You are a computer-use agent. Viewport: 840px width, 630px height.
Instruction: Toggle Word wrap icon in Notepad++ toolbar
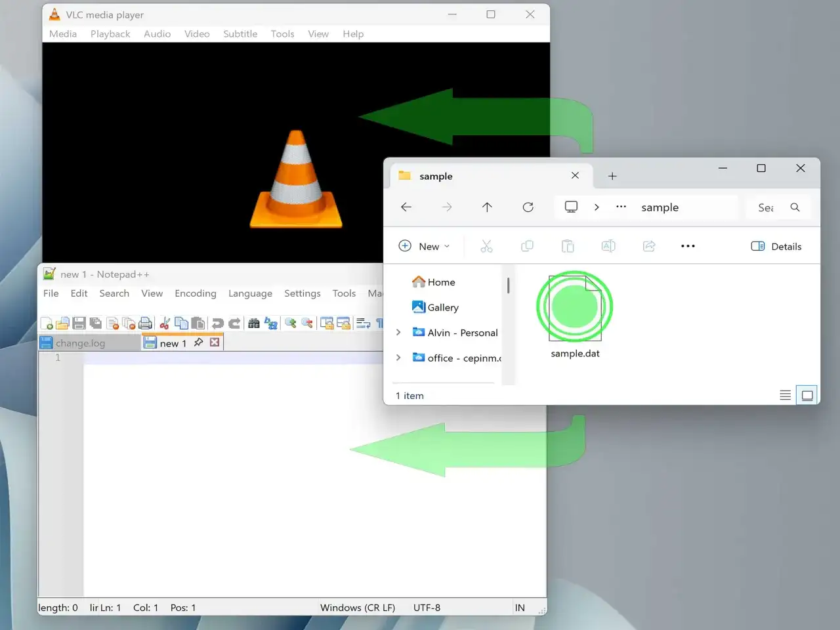(x=363, y=323)
